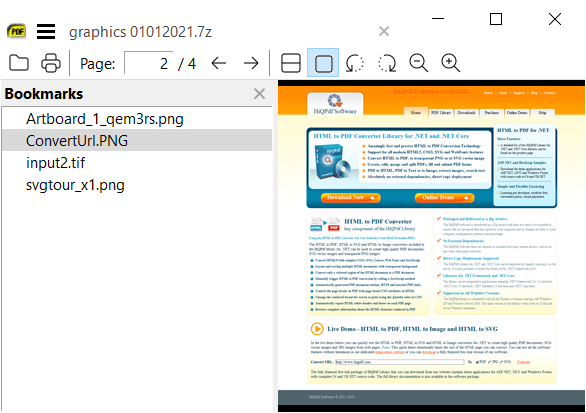Select the input2.tif bookmark
The width and height of the screenshot is (586, 413).
(137, 163)
